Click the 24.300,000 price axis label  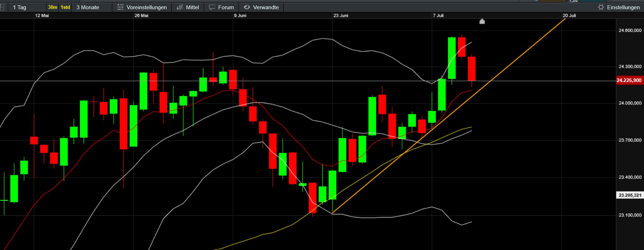tap(630, 66)
